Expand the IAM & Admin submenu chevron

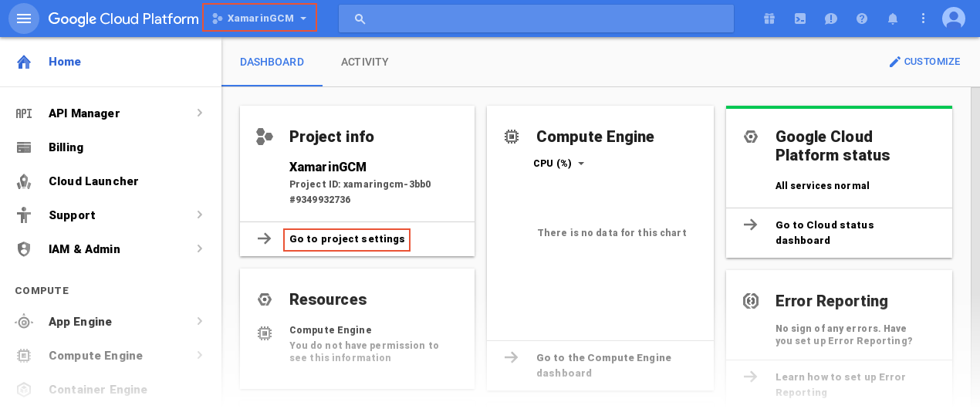tap(200, 249)
